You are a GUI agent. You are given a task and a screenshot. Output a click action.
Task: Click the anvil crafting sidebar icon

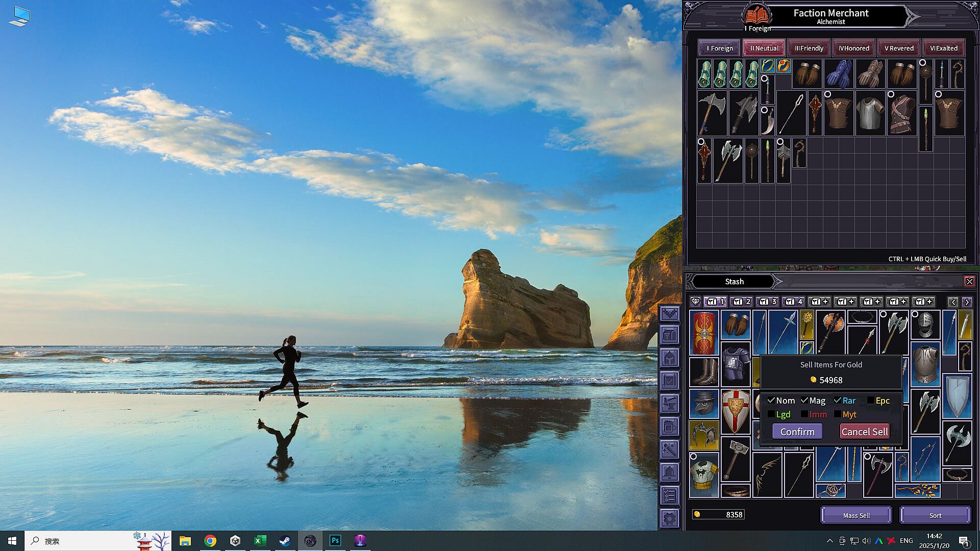670,403
